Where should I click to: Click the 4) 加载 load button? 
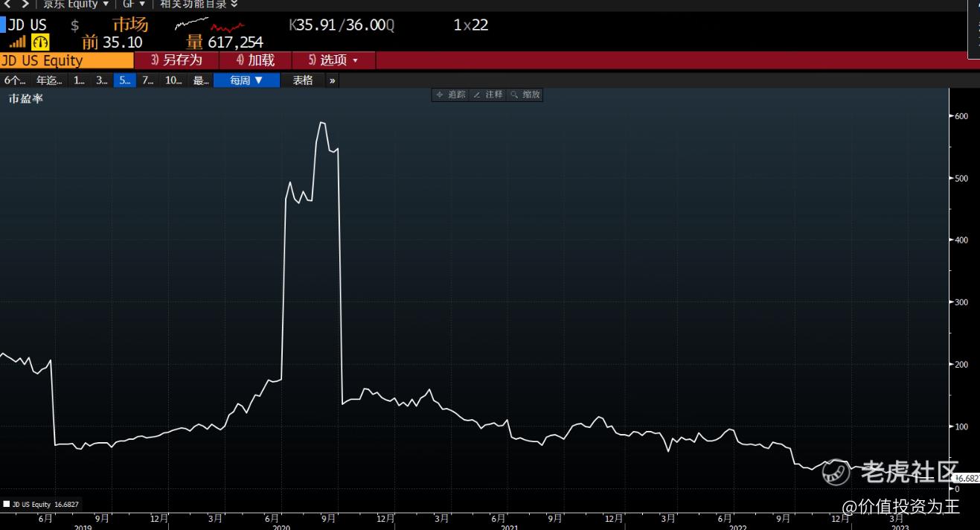coord(255,60)
